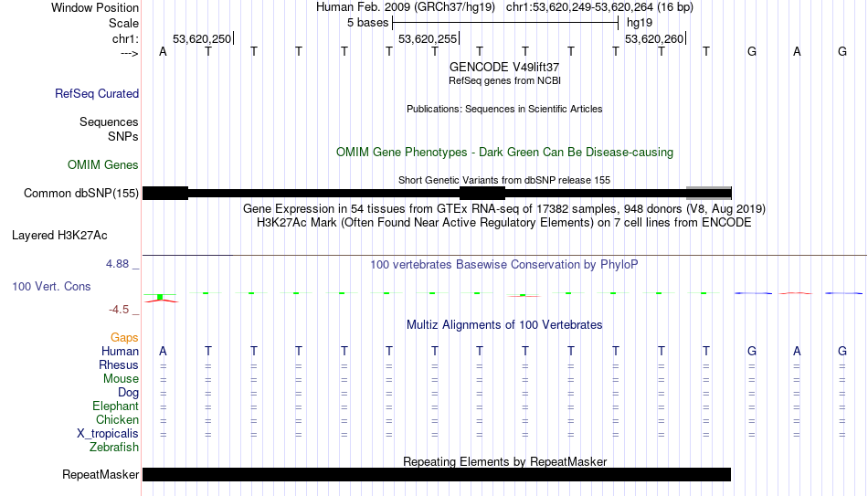Click the first thick dbSNP variant block
The image size is (868, 496).
point(165,194)
